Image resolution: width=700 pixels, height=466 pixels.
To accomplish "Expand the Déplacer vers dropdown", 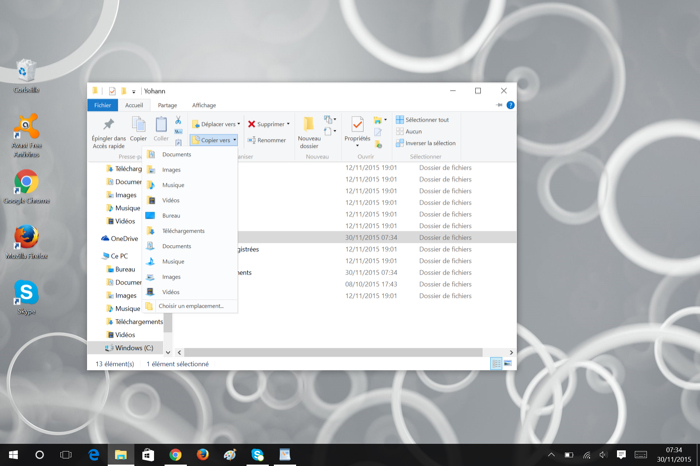I will (x=216, y=124).
